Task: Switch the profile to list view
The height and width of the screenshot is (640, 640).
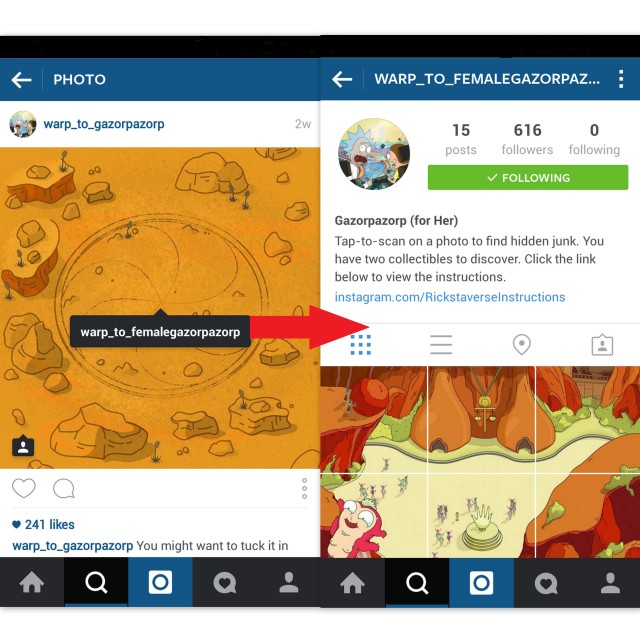Action: [441, 345]
